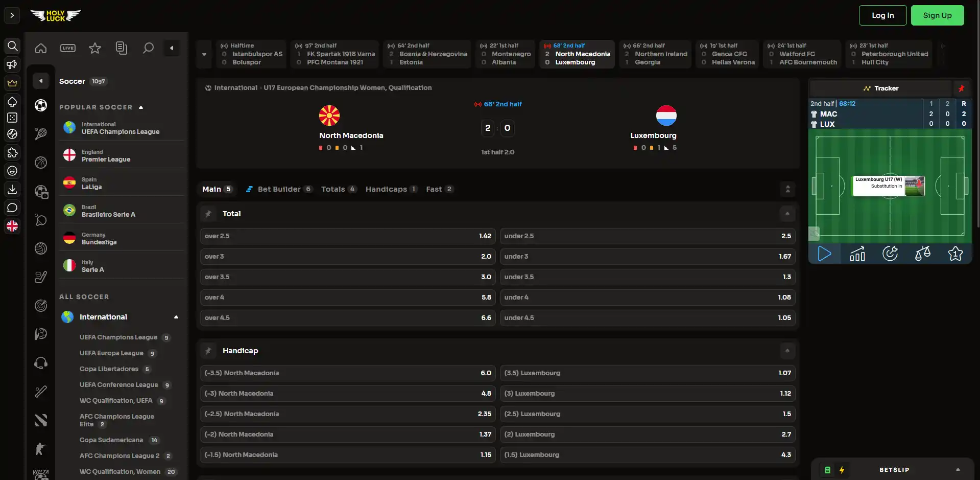Pin the Total market
The width and height of the screenshot is (980, 480).
pos(208,214)
